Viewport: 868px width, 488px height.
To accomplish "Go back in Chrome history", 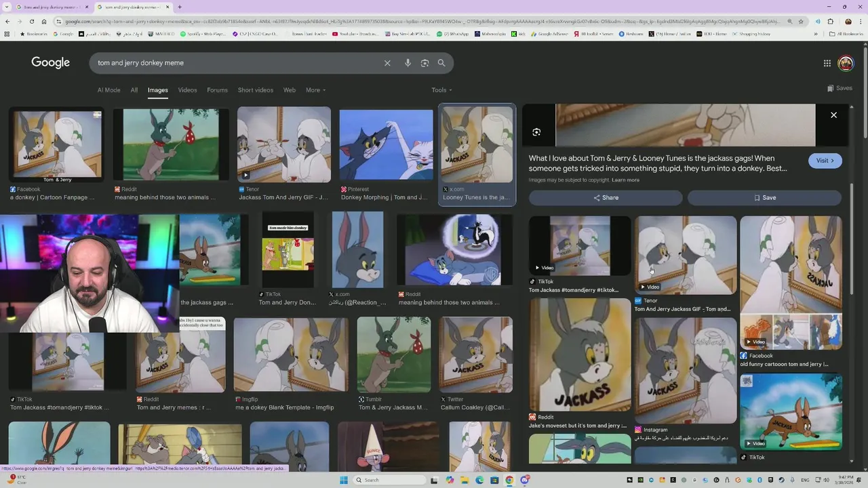I will [7, 22].
